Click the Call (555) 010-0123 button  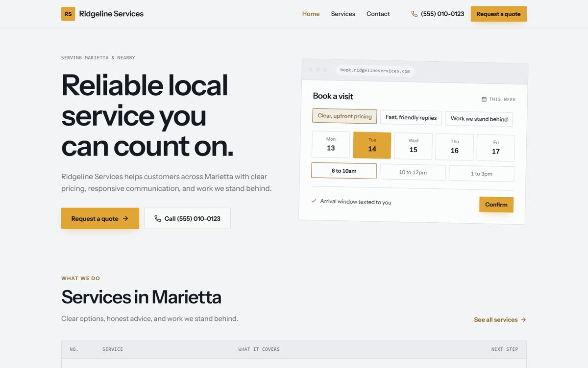(x=187, y=218)
